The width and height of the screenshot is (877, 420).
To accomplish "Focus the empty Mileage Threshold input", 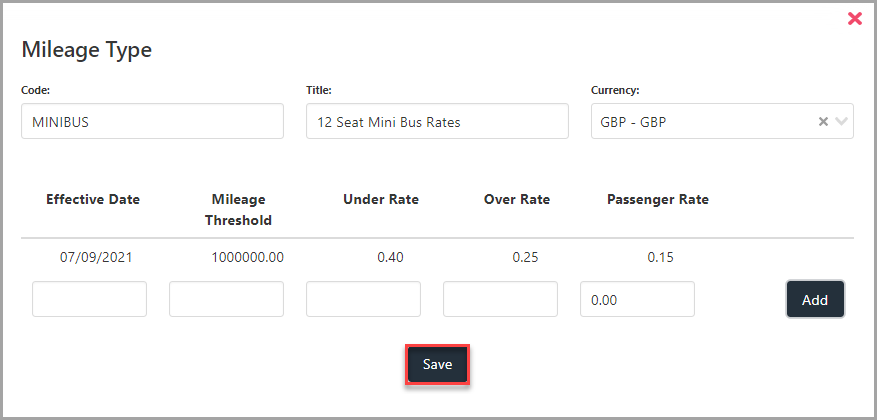I will (227, 299).
